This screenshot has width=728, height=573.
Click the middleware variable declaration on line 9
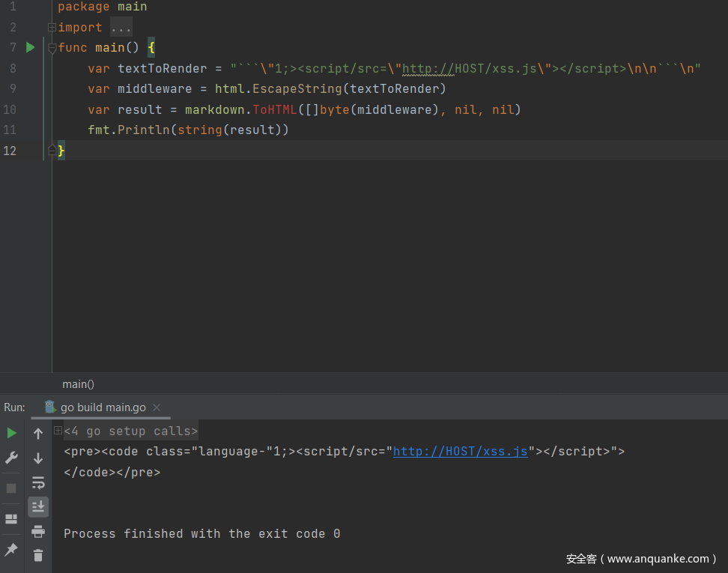coord(154,88)
